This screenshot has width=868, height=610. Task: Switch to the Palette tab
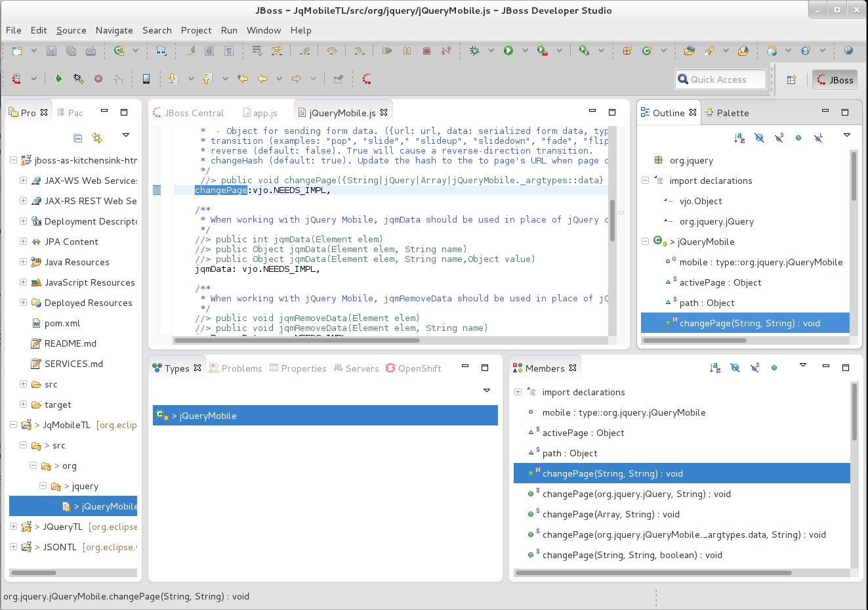point(727,113)
